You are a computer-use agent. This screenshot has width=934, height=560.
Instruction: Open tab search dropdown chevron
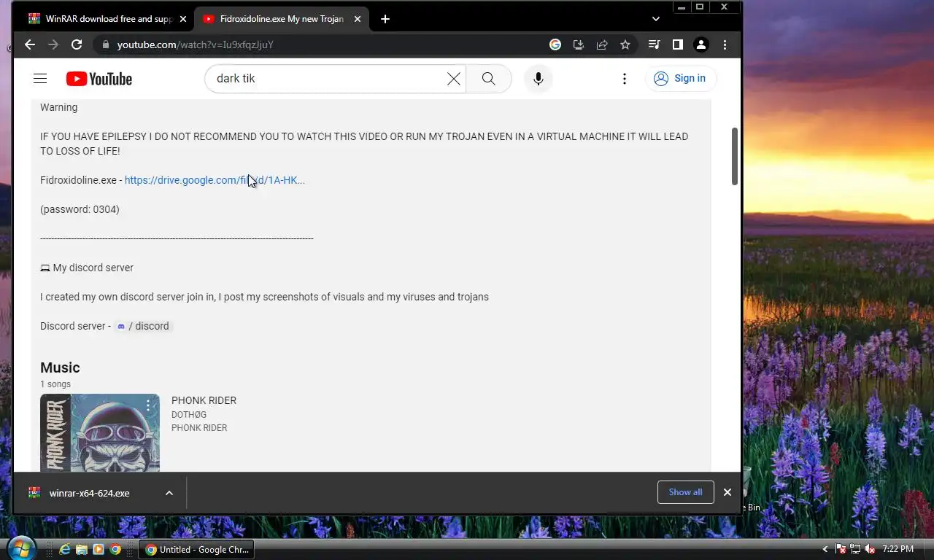pyautogui.click(x=655, y=19)
